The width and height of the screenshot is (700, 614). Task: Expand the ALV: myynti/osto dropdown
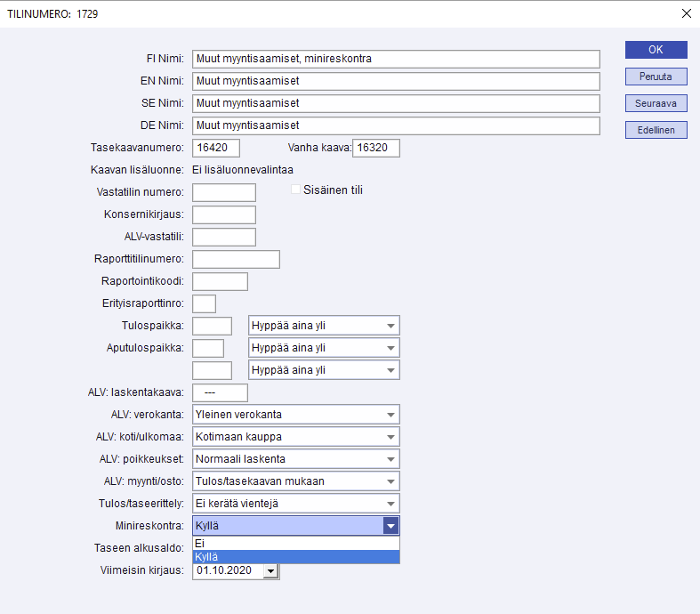pos(390,481)
